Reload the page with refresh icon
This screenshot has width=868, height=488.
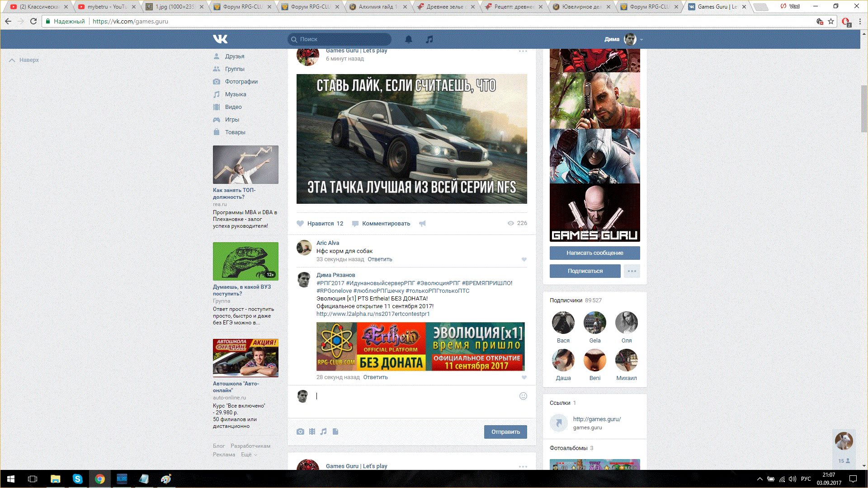(x=33, y=21)
